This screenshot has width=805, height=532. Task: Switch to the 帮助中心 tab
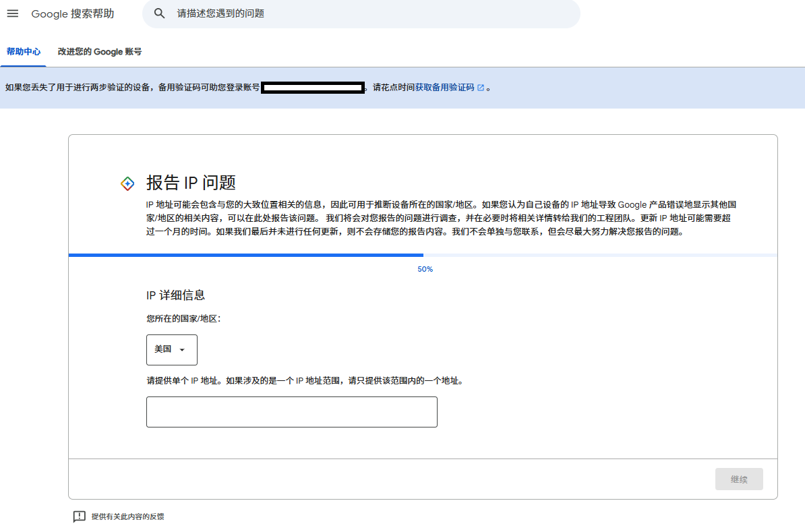(23, 52)
